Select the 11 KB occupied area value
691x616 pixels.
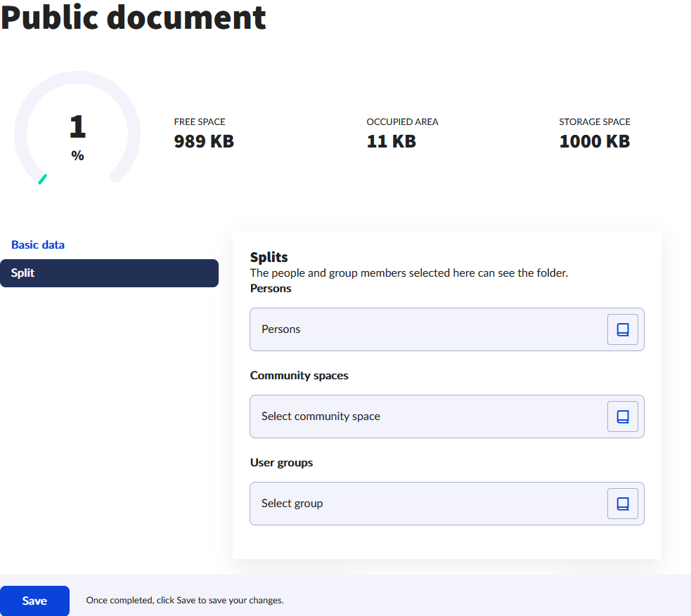(391, 141)
